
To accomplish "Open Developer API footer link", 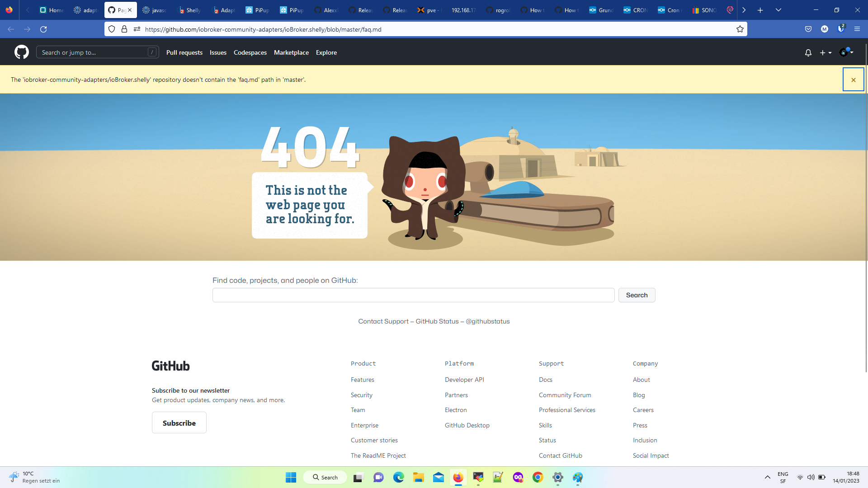I will pos(464,380).
